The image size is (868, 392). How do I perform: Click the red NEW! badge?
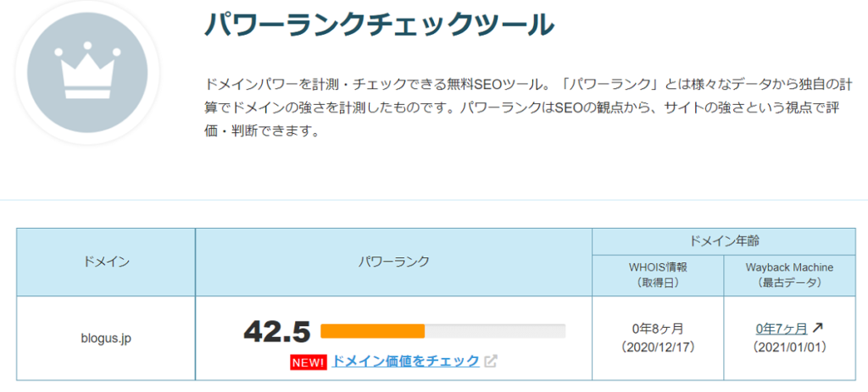point(308,362)
